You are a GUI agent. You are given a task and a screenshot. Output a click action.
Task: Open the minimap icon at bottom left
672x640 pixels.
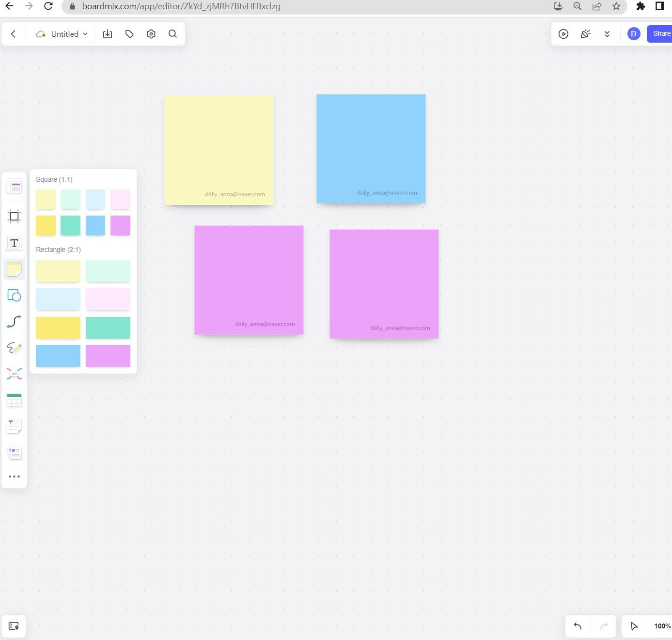(14, 626)
